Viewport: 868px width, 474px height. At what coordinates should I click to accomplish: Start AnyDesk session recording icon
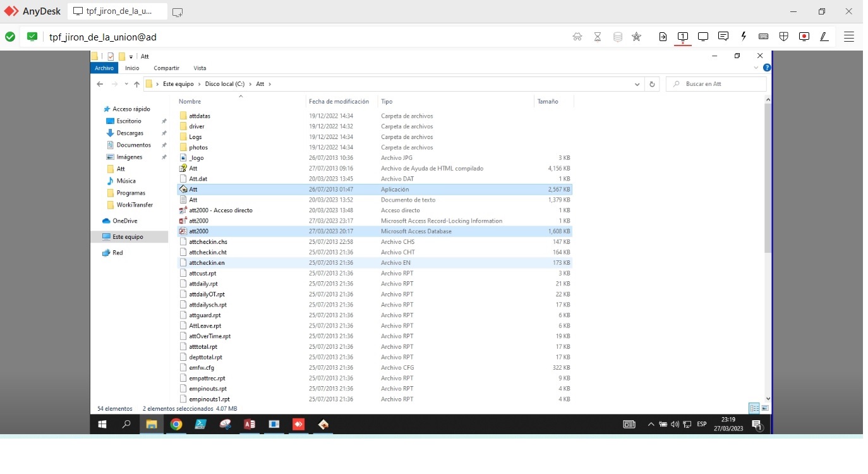[804, 37]
